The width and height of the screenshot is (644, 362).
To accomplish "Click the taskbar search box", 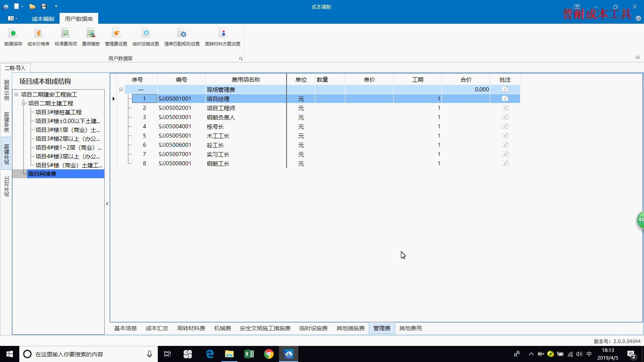I will 89,354.
